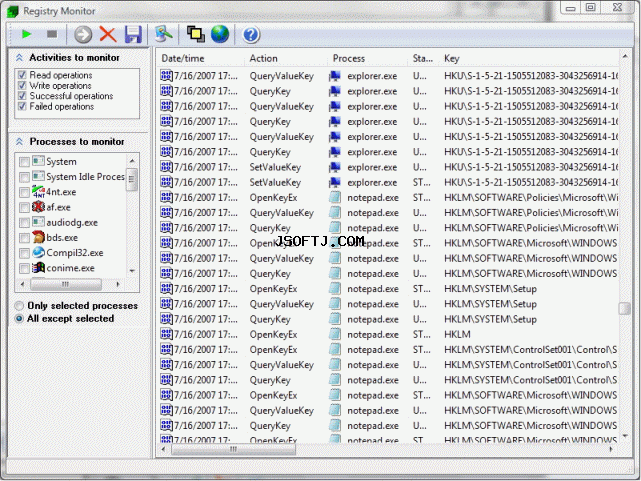Uncheck Failed operations
Viewport: 641px width, 481px height.
[22, 106]
